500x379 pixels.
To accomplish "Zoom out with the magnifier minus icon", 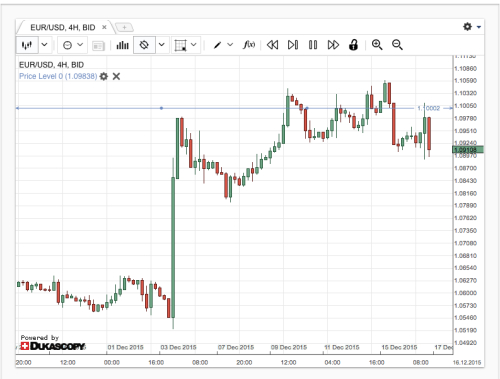I will (397, 45).
